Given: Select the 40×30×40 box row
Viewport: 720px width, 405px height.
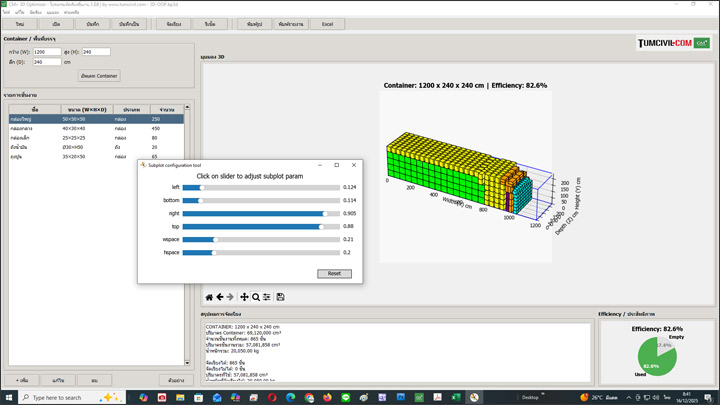Looking at the screenshot, I should [x=73, y=128].
